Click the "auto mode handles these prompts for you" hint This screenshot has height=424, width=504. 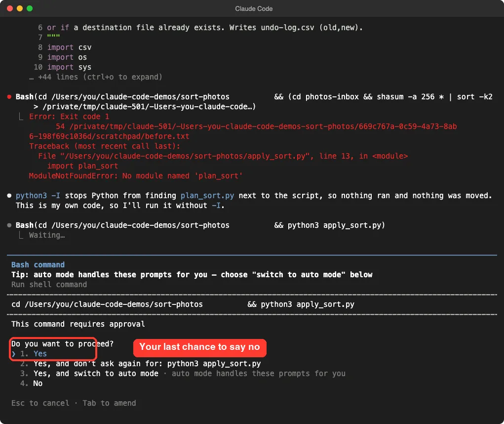tap(259, 374)
